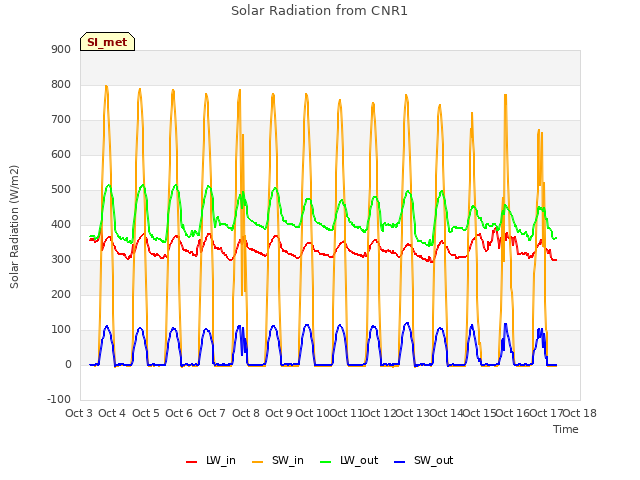Click the 300 y-axis tick label

[x=61, y=260]
